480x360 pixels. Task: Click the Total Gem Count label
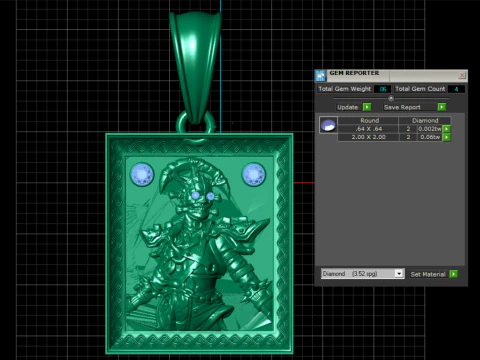pos(420,89)
